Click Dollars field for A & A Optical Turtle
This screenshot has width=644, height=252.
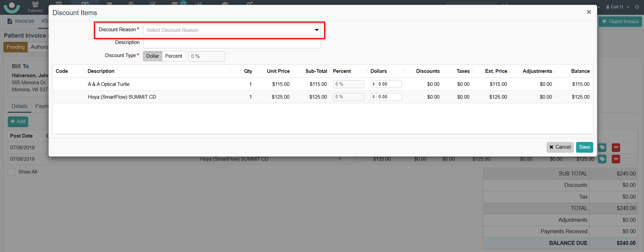coord(389,84)
